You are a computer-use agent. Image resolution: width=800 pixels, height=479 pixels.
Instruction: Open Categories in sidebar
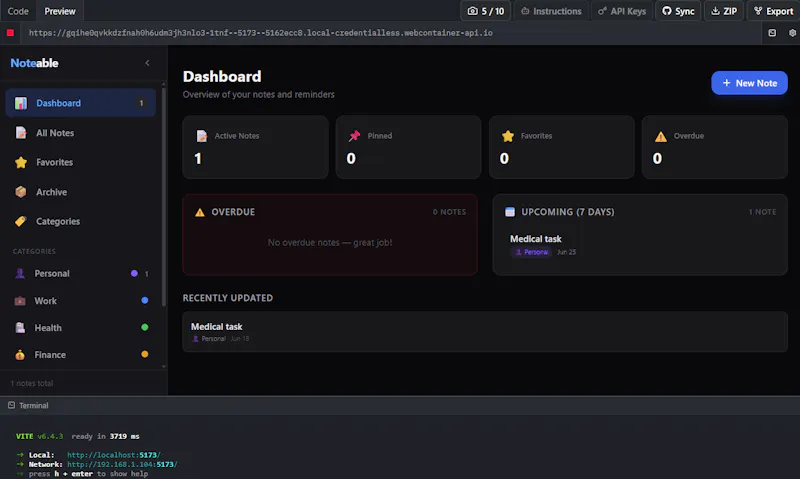tap(81, 221)
